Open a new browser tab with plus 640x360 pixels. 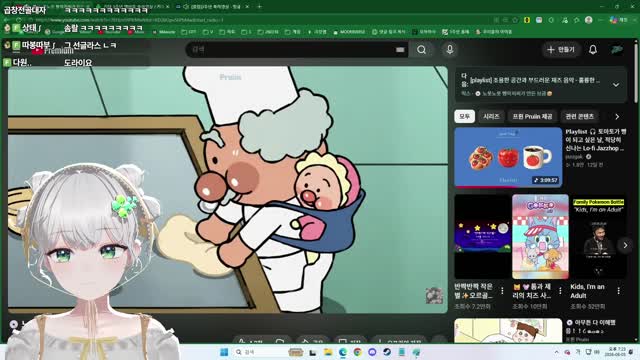pyautogui.click(x=259, y=7)
